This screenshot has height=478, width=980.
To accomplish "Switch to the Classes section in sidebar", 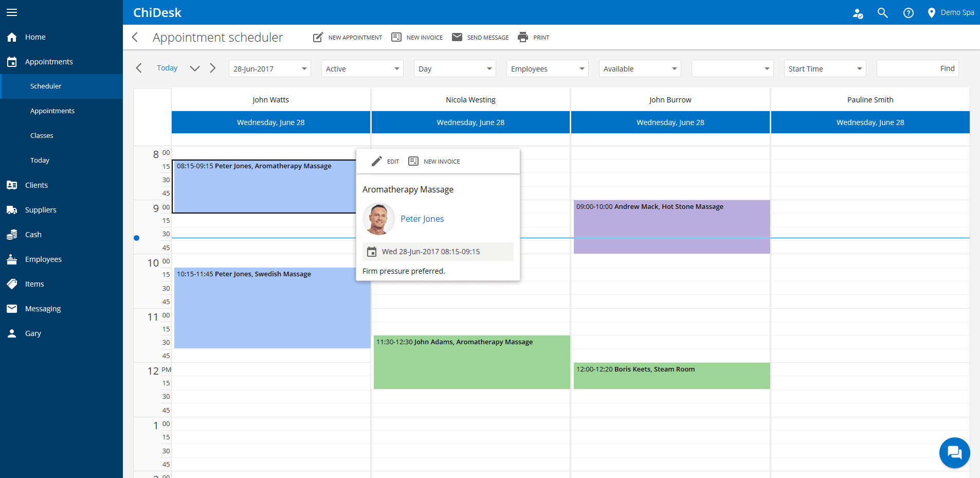I will pos(42,135).
